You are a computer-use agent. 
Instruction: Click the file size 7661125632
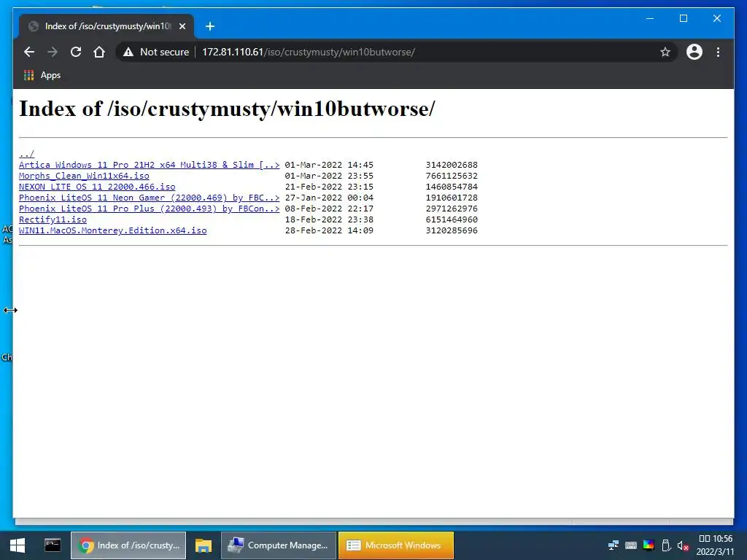click(x=452, y=176)
